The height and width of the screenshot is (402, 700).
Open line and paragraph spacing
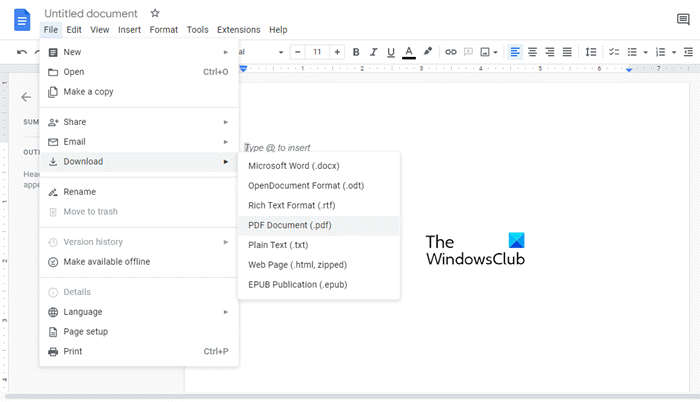pyautogui.click(x=591, y=52)
